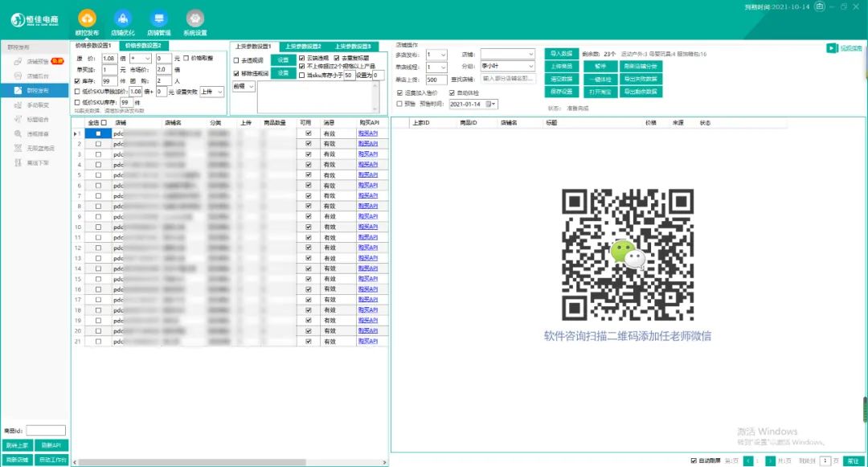Click the 导入数据 button
Image resolution: width=868 pixels, height=467 pixels.
(561, 54)
